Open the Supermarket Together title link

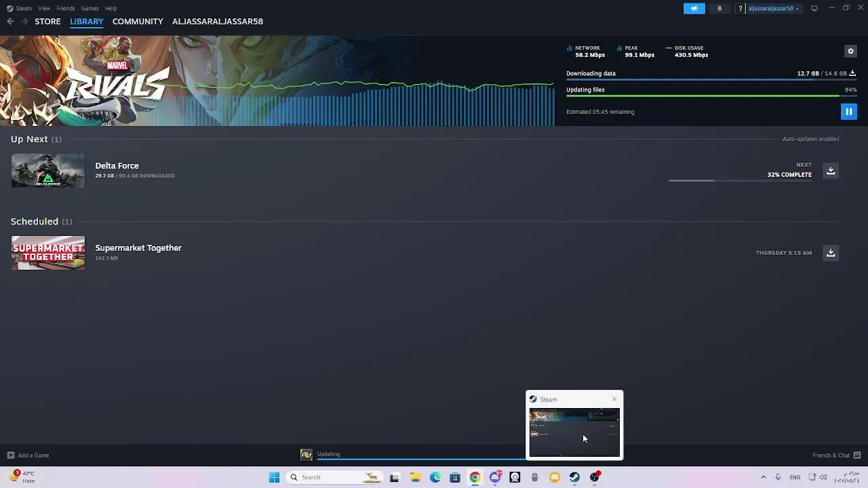[138, 247]
